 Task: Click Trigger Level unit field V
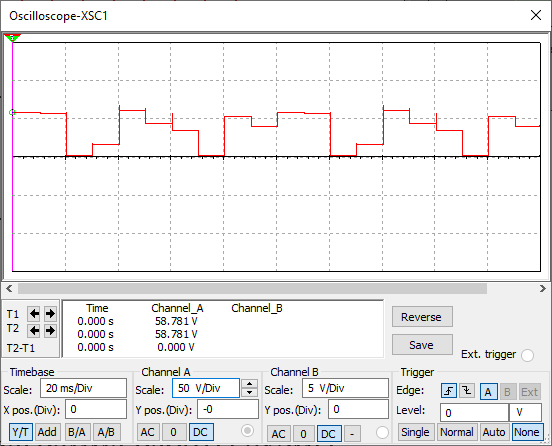[525, 413]
